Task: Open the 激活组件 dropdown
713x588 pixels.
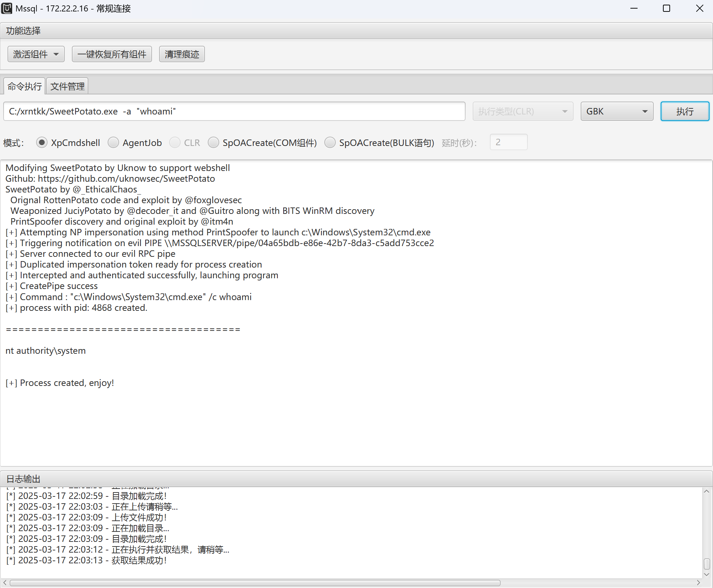Action: (x=36, y=54)
